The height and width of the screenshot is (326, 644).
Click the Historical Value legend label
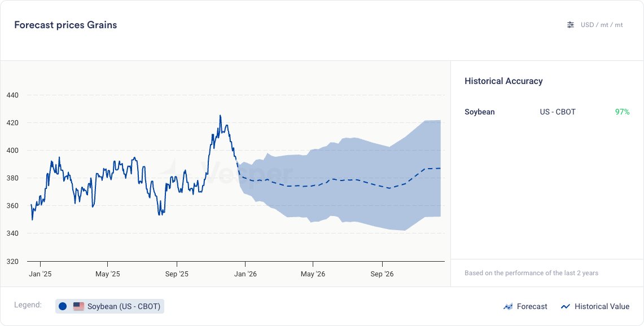coord(602,306)
